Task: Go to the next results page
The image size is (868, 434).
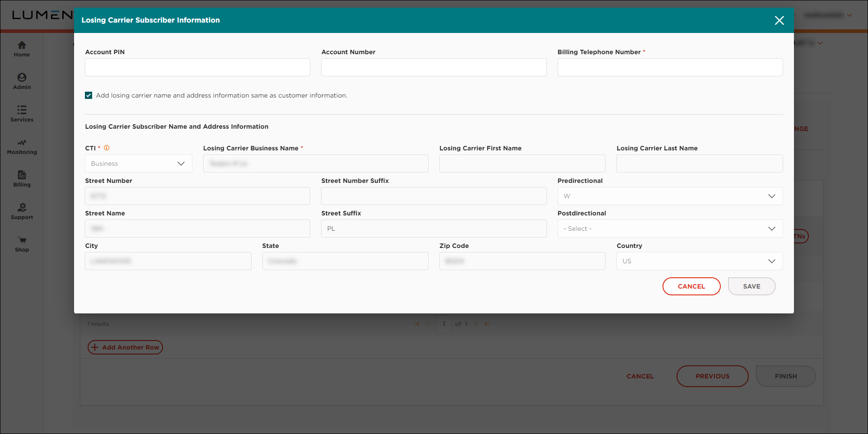Action: [476, 323]
